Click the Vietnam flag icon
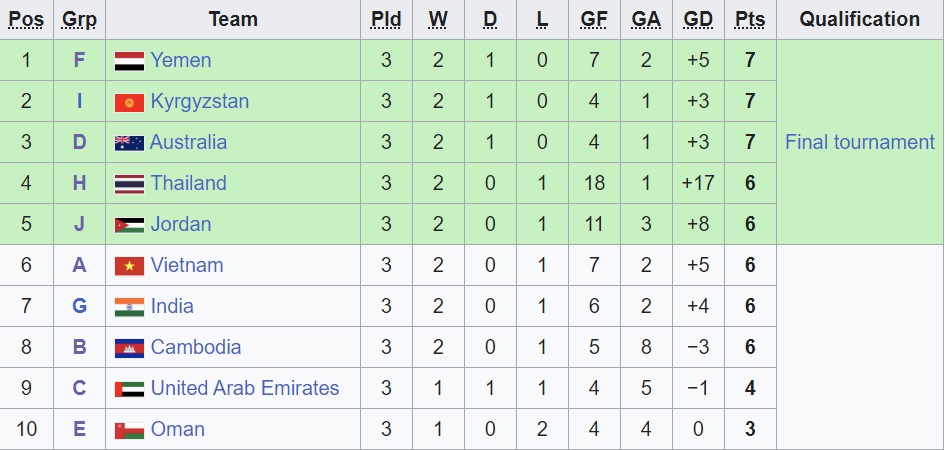The height and width of the screenshot is (450, 945). [130, 266]
